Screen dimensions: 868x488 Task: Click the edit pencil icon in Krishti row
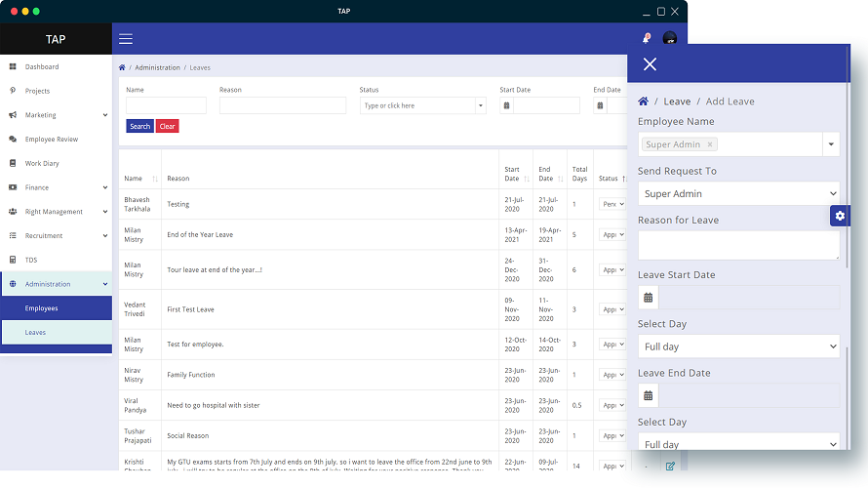pos(670,466)
